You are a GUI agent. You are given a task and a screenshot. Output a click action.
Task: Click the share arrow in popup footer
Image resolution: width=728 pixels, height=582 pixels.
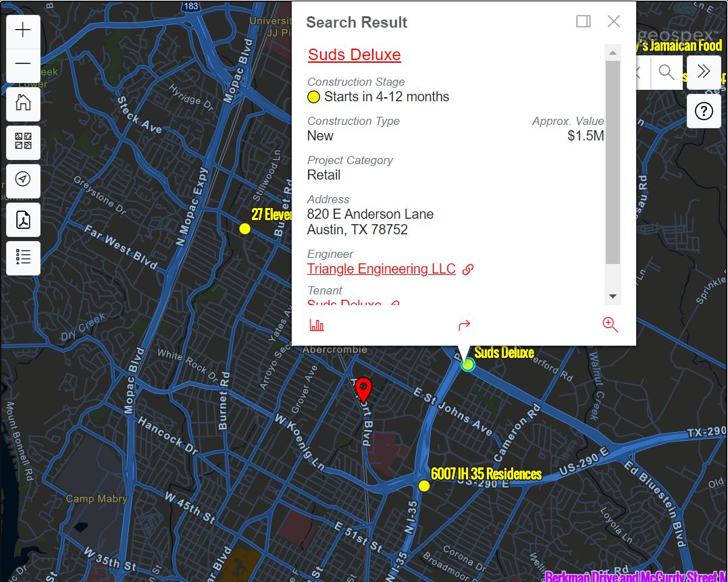click(x=465, y=325)
